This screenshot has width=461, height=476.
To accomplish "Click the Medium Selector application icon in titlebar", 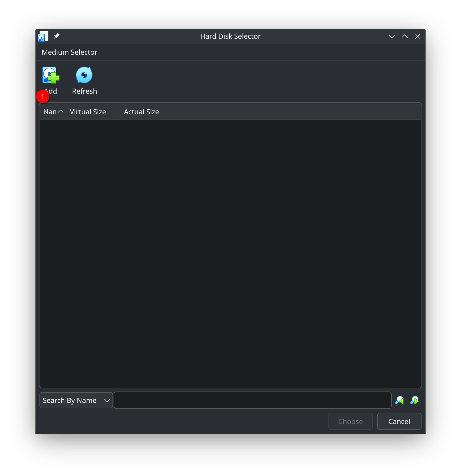I will pyautogui.click(x=43, y=36).
